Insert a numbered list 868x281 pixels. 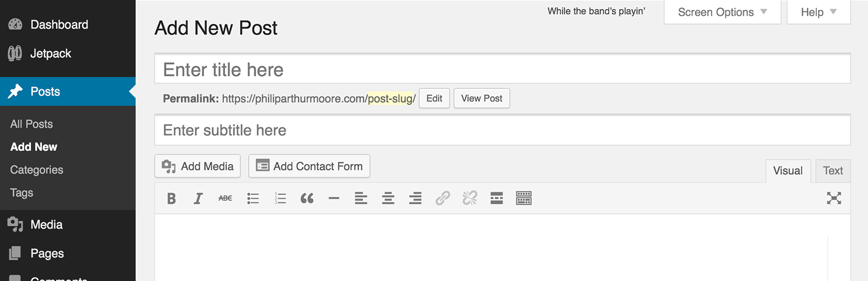[x=280, y=198]
